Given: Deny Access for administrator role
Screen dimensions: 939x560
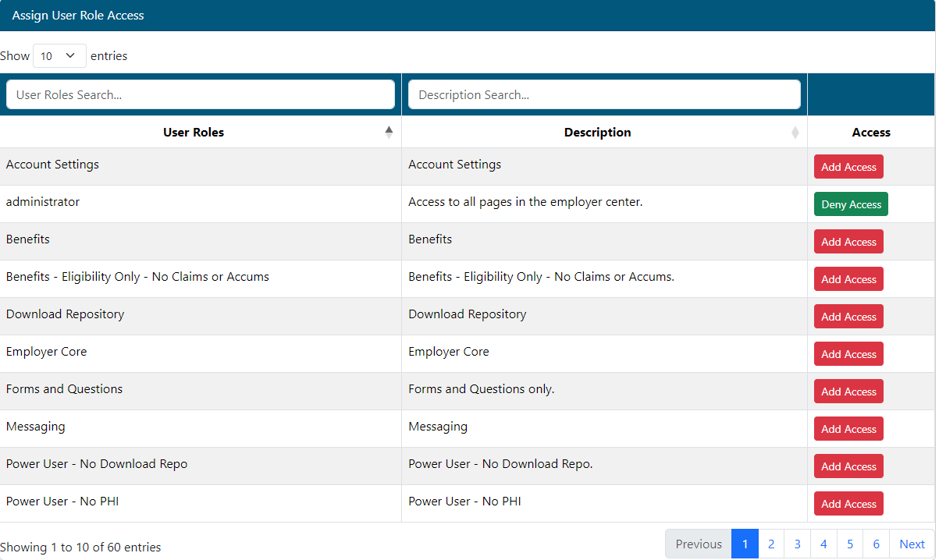Looking at the screenshot, I should (851, 204).
